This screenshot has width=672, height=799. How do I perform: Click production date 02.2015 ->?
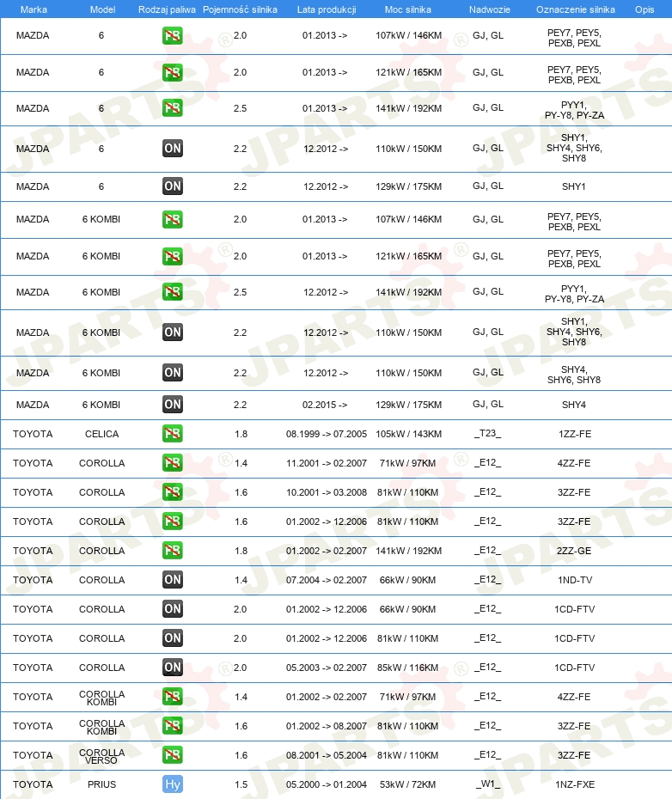(x=325, y=406)
